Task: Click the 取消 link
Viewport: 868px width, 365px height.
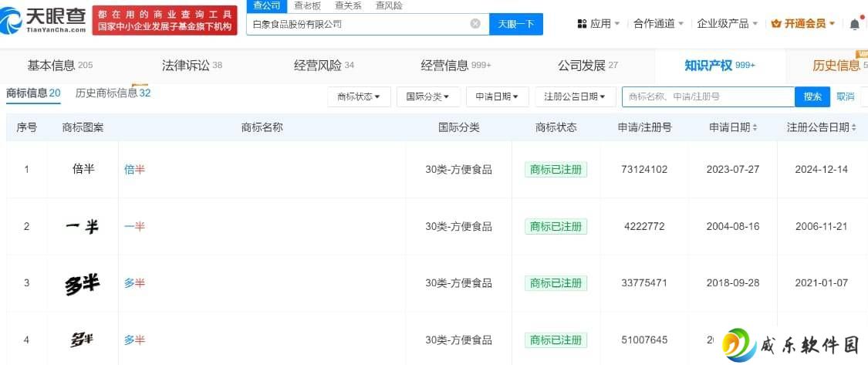Action: 846,97
